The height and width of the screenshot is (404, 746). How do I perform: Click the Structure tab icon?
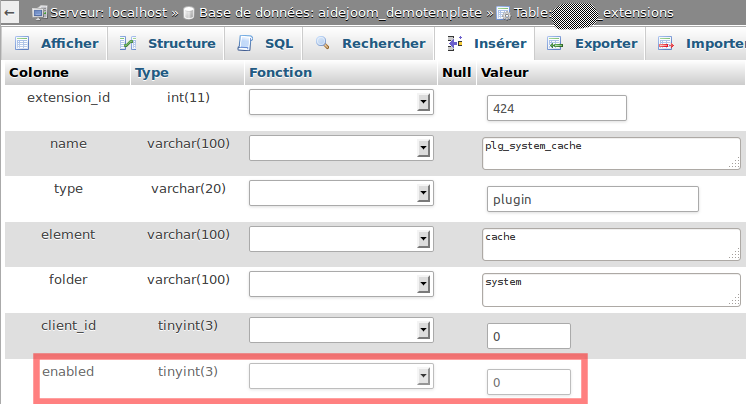128,44
